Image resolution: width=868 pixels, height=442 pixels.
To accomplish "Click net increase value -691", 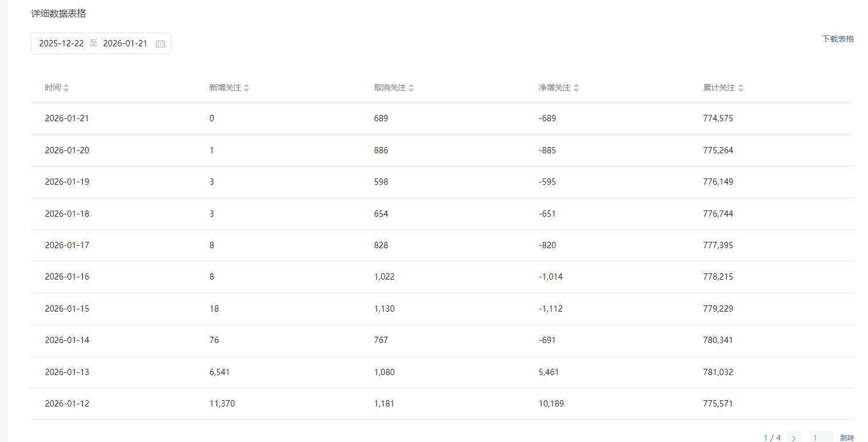I will [547, 340].
